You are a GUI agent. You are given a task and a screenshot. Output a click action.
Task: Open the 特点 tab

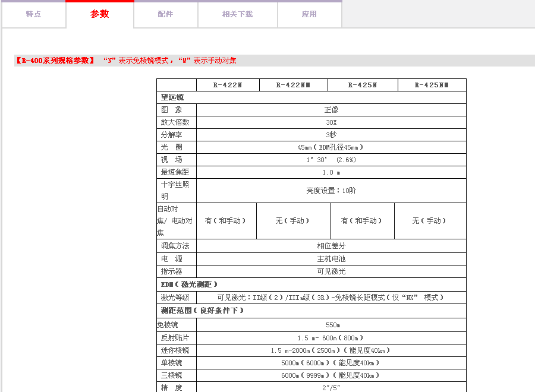click(x=33, y=14)
